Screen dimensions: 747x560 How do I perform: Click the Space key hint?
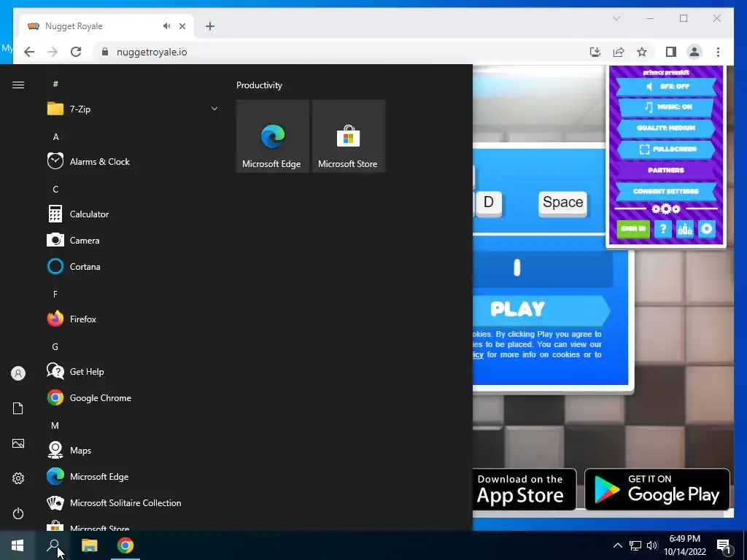pos(562,203)
